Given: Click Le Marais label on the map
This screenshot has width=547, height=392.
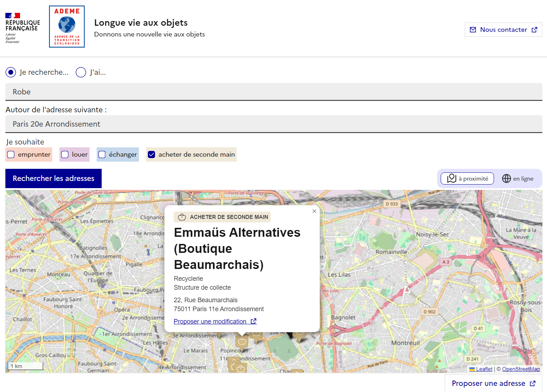Looking at the screenshot, I should pos(195,351).
